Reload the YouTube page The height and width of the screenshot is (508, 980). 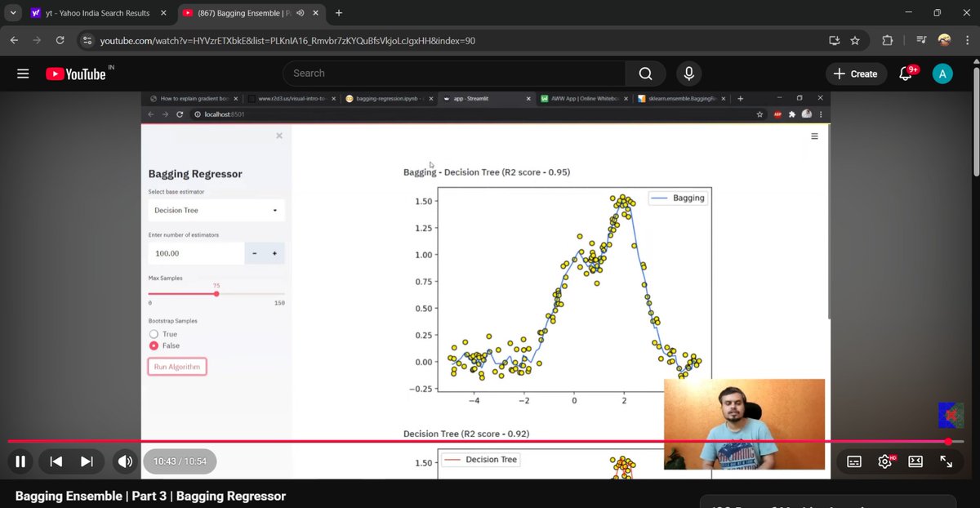pos(60,40)
